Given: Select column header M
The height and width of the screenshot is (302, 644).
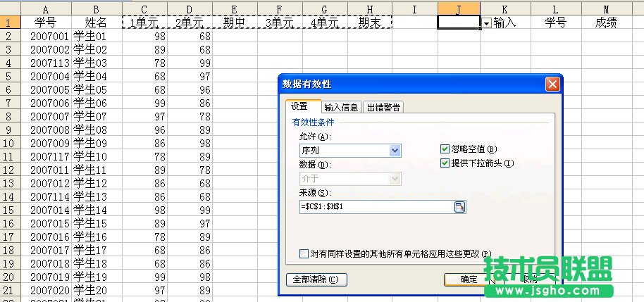Looking at the screenshot, I should click(x=606, y=9).
